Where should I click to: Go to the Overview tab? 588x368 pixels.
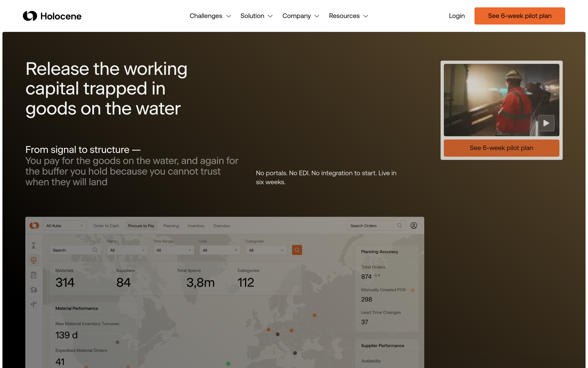point(221,226)
